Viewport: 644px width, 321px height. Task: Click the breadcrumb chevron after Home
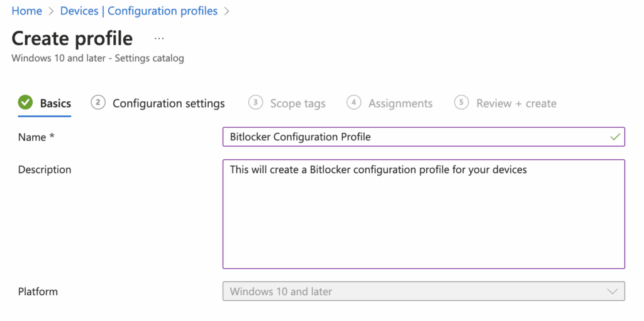[x=51, y=11]
